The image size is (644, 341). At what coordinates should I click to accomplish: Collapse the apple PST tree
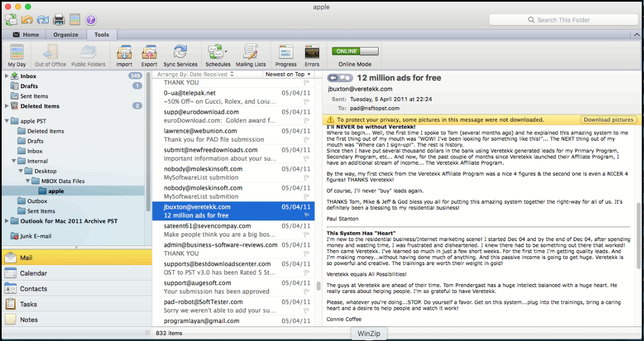click(7, 121)
